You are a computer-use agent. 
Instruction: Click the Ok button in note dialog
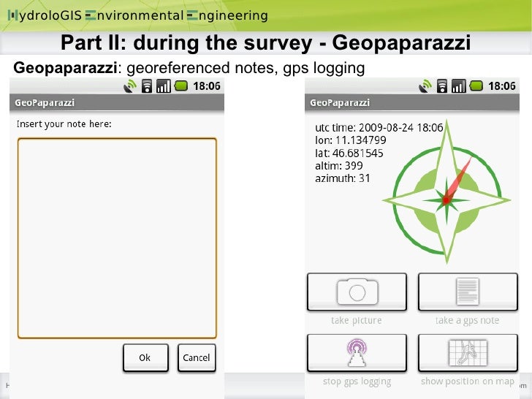click(x=145, y=357)
